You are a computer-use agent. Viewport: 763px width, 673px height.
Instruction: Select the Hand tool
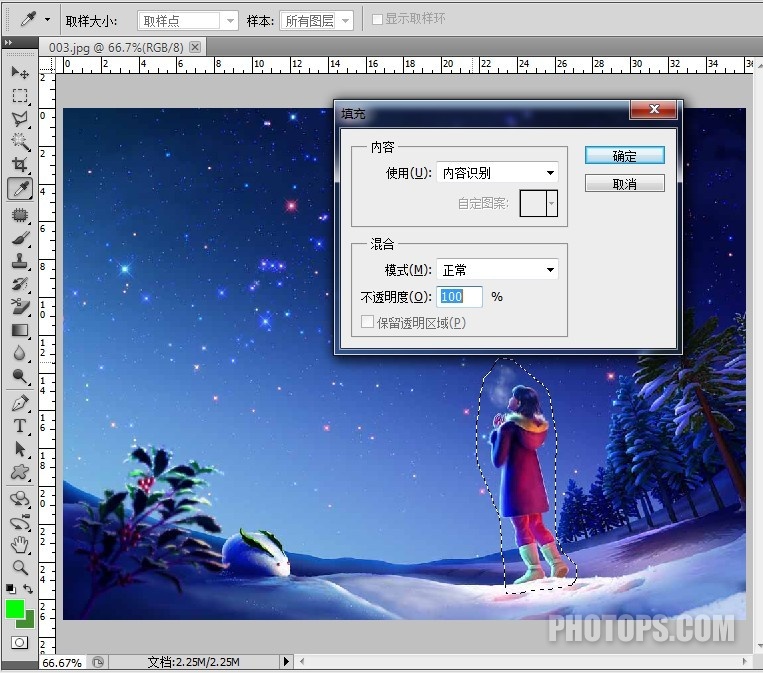(20, 545)
